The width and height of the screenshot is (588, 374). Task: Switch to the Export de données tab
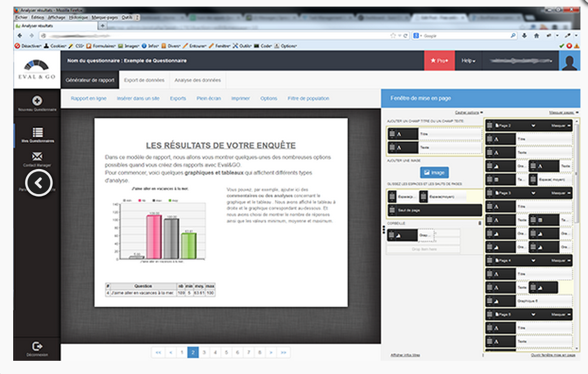[x=144, y=80]
